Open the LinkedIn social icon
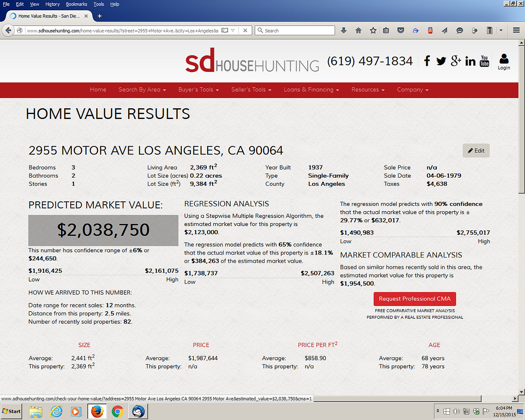525x420 pixels. (470, 61)
